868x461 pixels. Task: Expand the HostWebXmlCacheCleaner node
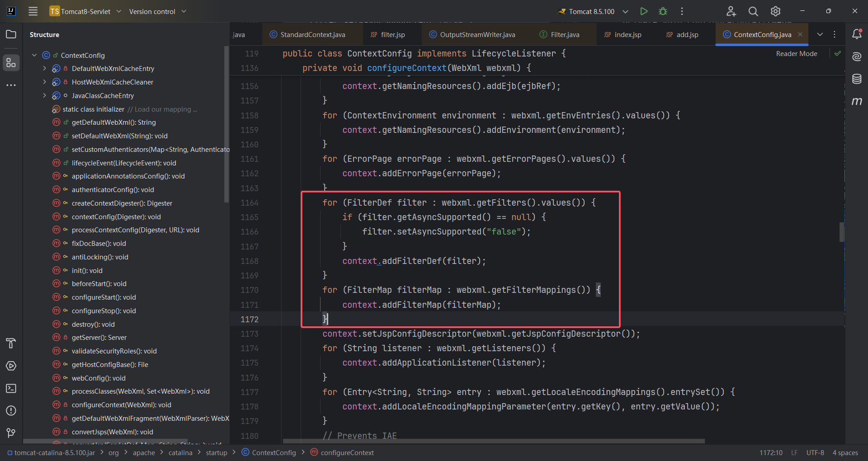pos(44,82)
